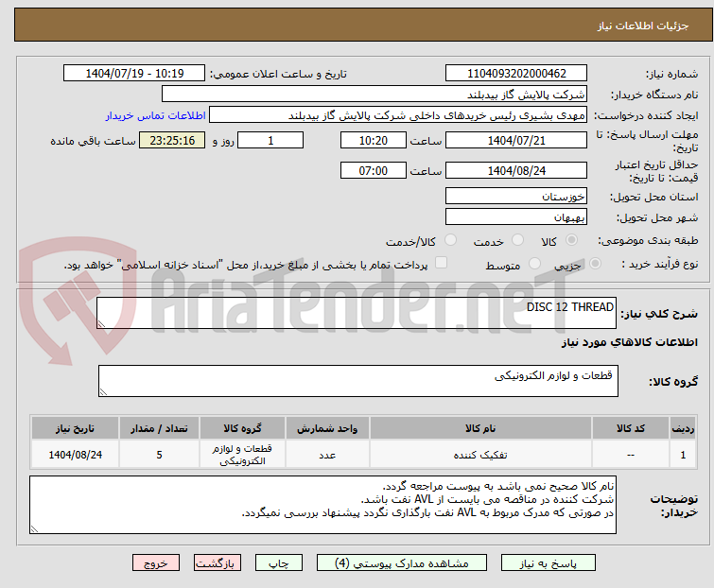The image size is (714, 588).
Task: Click the واحد شمارش column header
Action: tap(327, 428)
